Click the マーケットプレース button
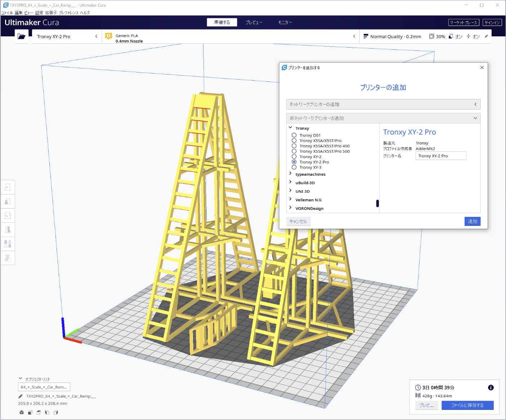506x420 pixels. tap(464, 22)
